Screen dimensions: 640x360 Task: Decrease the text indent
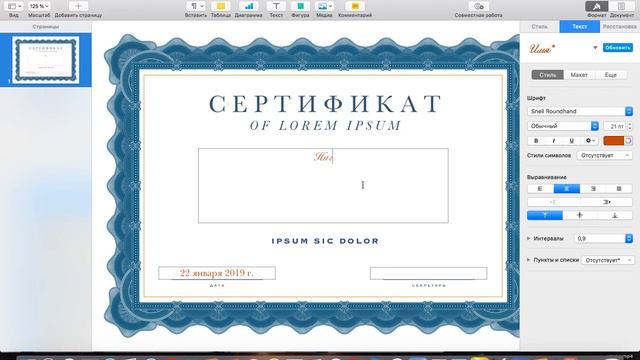(553, 202)
